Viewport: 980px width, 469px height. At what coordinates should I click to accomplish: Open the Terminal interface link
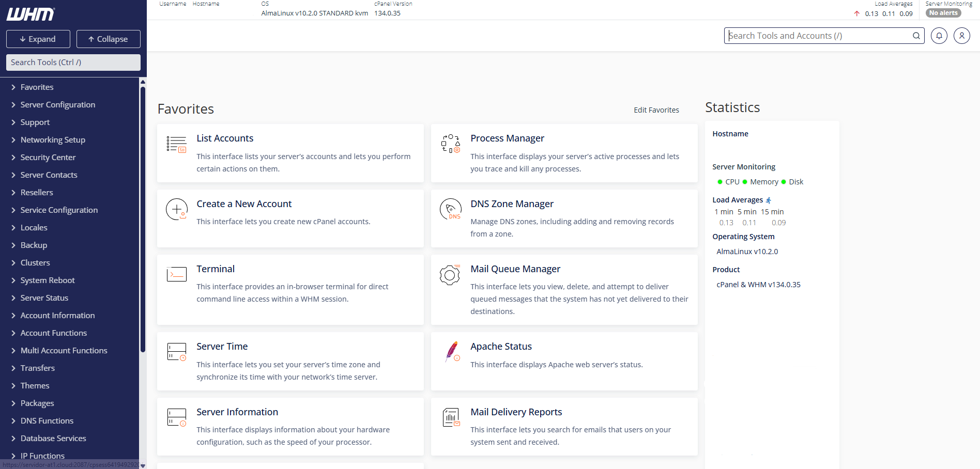coord(216,269)
